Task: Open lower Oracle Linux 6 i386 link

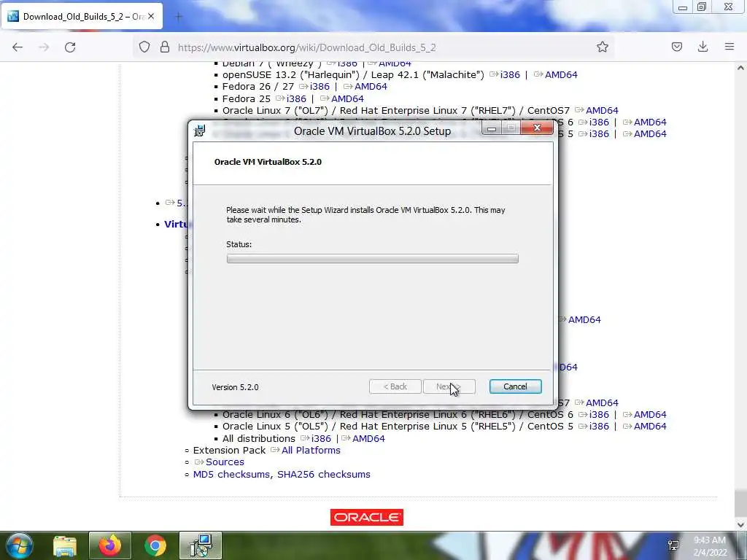Action: click(599, 415)
